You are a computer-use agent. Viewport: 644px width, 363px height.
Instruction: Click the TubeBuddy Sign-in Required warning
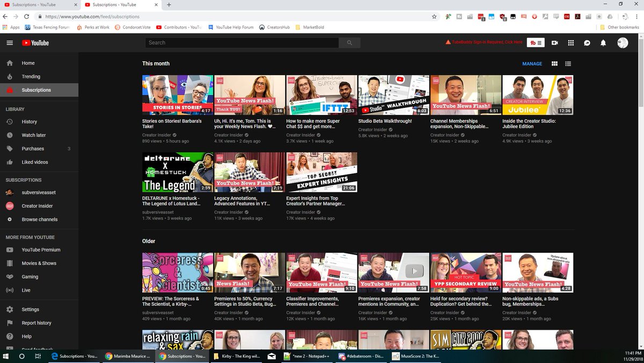click(484, 42)
